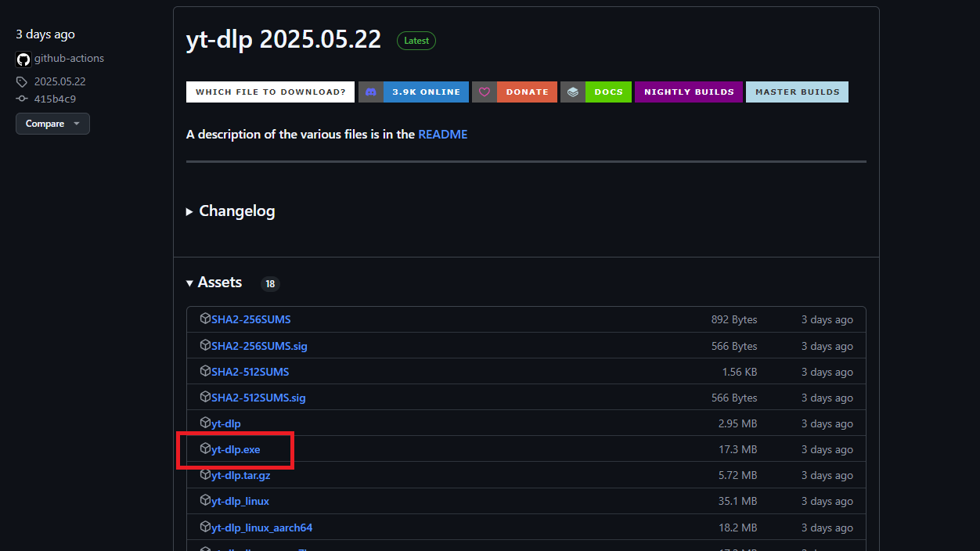Open commit 415b4c9
The image size is (980, 551).
[55, 99]
